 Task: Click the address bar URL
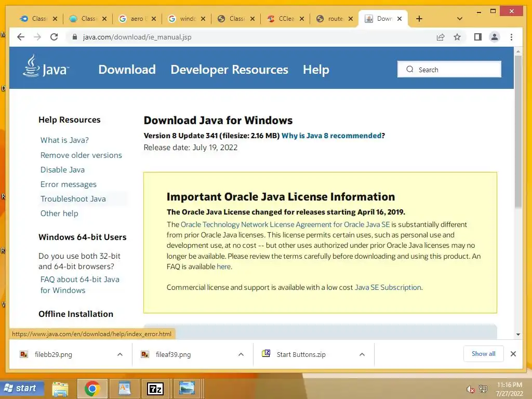137,37
